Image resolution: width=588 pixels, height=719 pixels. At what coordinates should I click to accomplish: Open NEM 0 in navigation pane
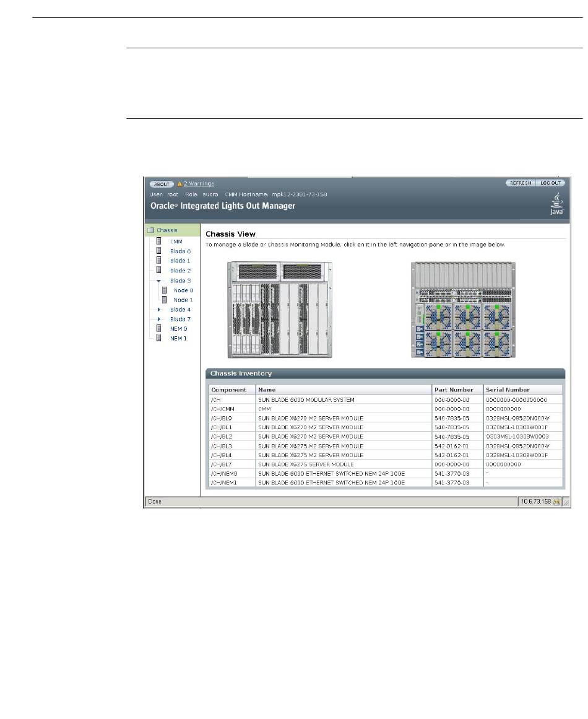[178, 329]
